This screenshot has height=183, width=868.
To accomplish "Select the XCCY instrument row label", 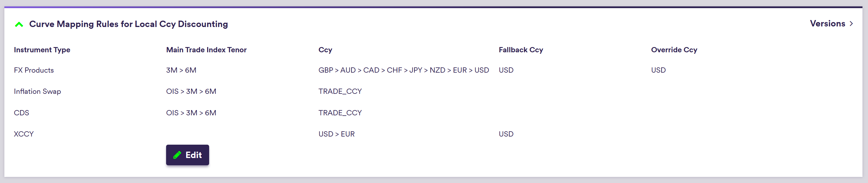I will [24, 134].
